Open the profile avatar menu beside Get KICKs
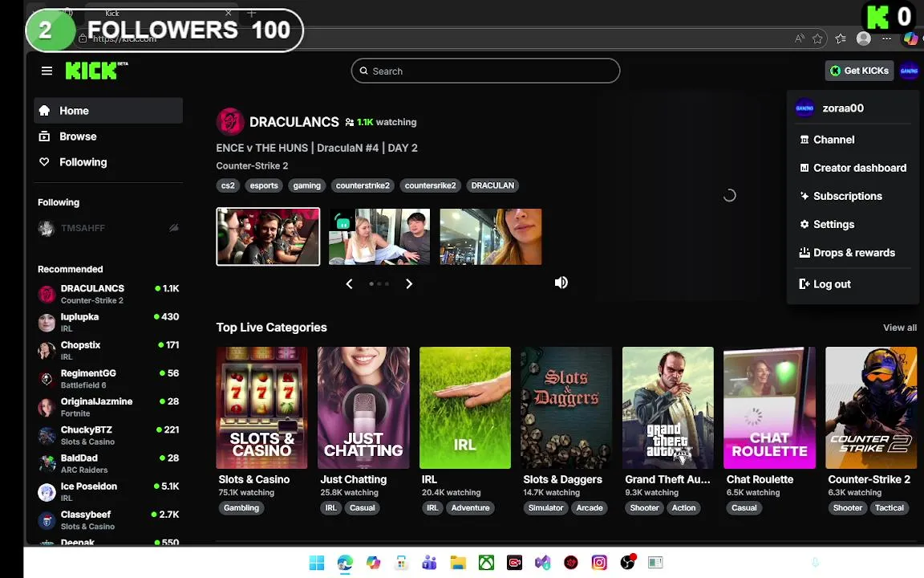924x578 pixels. coord(909,71)
